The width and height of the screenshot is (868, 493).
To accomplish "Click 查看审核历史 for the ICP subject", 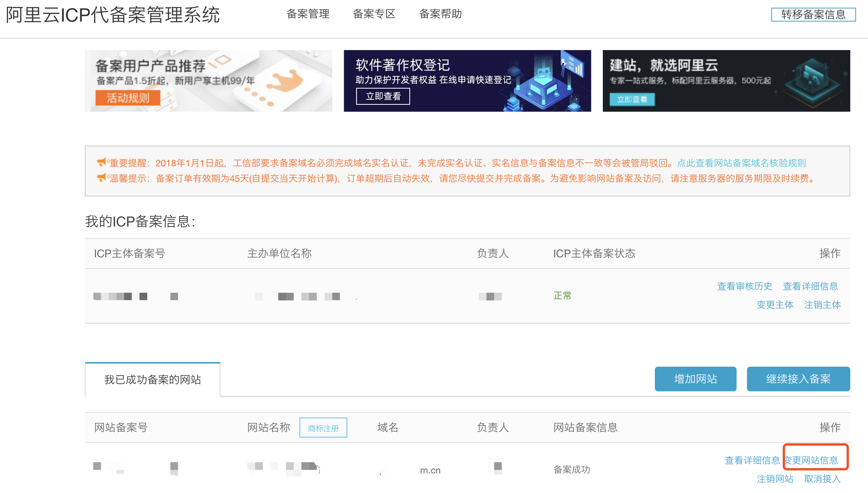I will click(x=744, y=286).
